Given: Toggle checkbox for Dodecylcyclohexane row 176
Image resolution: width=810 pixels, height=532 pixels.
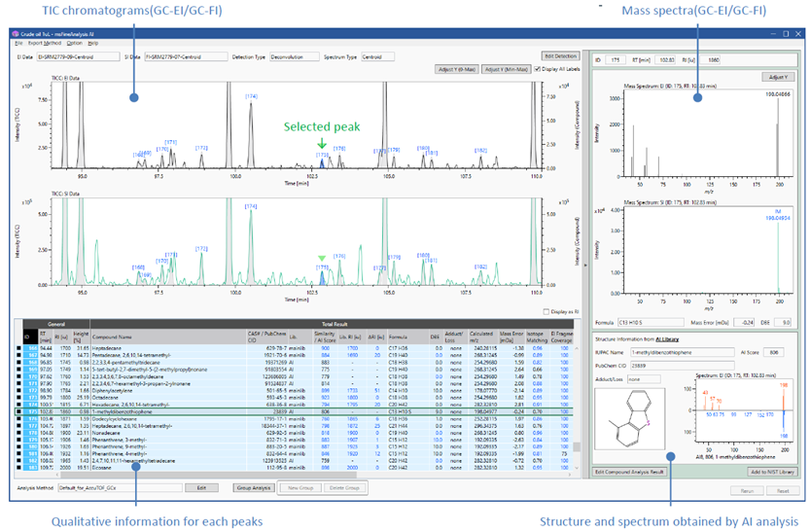Looking at the screenshot, I should 18,419.
